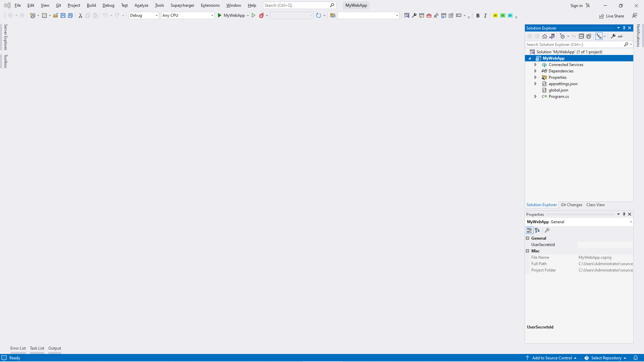
Task: Toggle Track Active Item view in Solution Explorer
Action: pos(599,36)
